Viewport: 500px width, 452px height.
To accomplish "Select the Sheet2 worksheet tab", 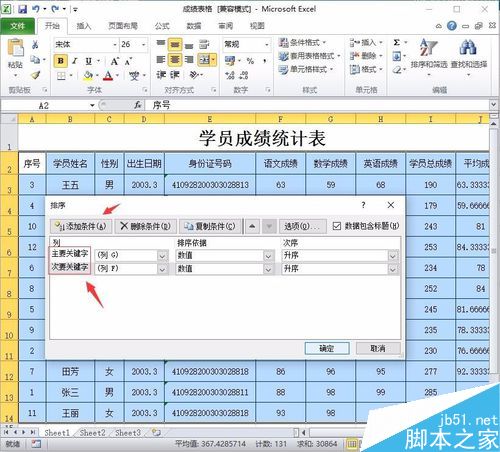I will click(92, 433).
